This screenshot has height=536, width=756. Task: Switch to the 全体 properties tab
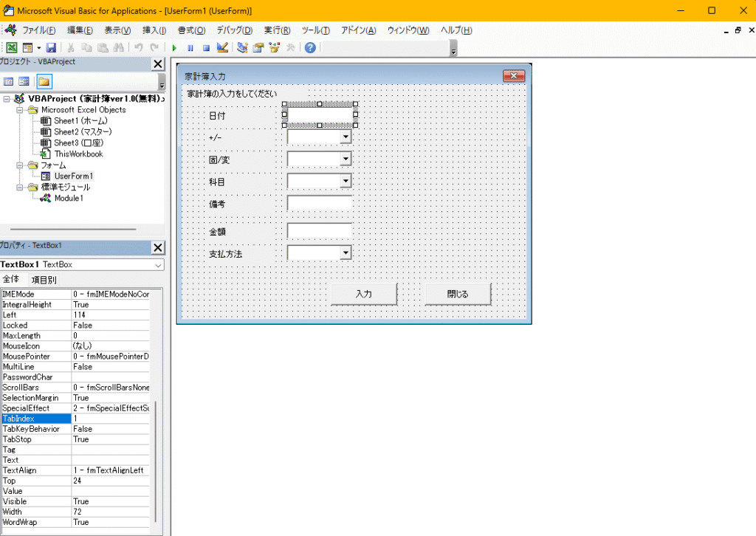[x=11, y=280]
